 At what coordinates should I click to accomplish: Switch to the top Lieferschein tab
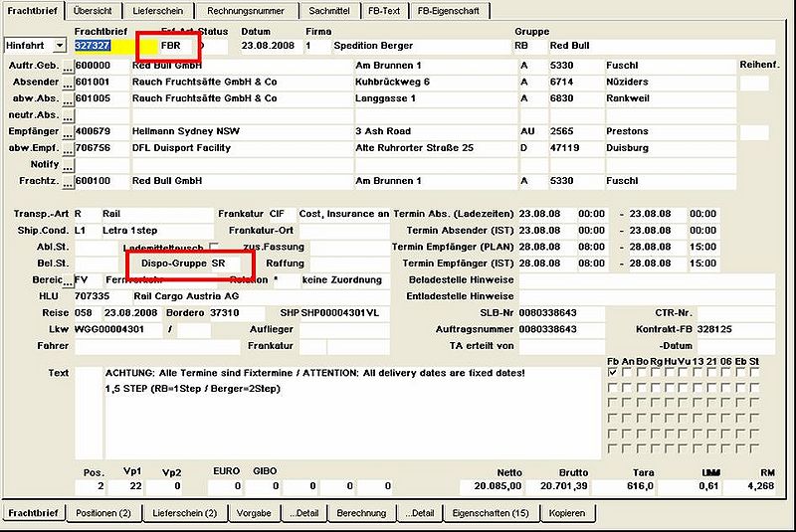[x=158, y=11]
